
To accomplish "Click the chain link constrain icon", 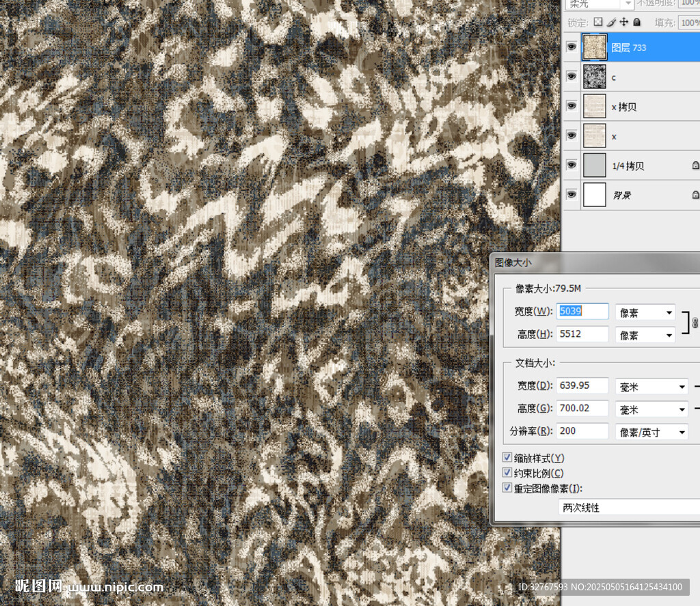I will (x=695, y=322).
